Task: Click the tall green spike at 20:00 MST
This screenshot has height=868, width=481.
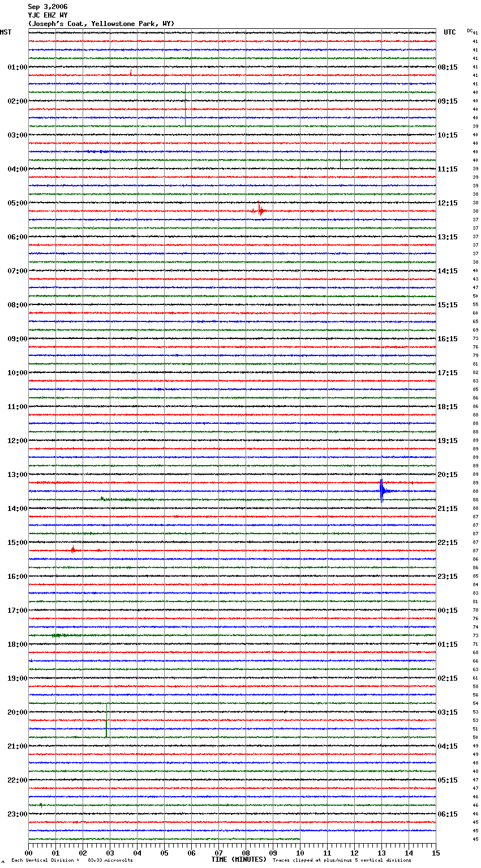Action: [106, 720]
